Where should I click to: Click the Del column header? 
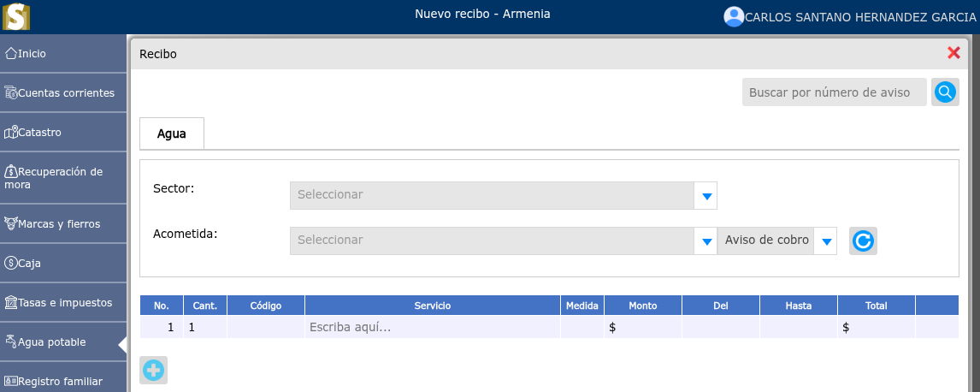pyautogui.click(x=721, y=306)
